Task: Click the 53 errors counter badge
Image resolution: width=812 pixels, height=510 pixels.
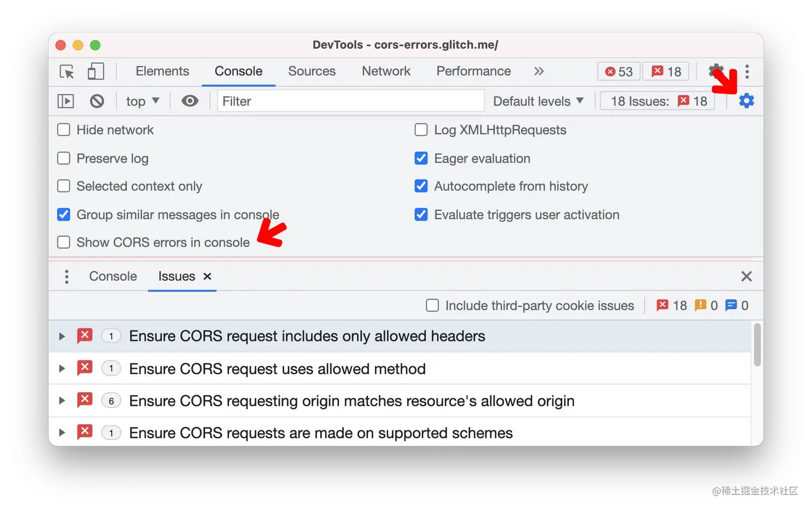Action: 619,71
